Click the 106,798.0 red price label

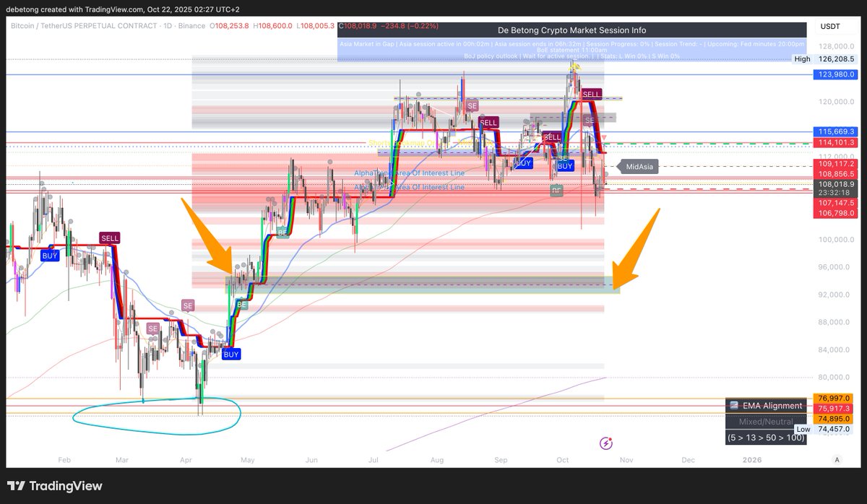(835, 214)
